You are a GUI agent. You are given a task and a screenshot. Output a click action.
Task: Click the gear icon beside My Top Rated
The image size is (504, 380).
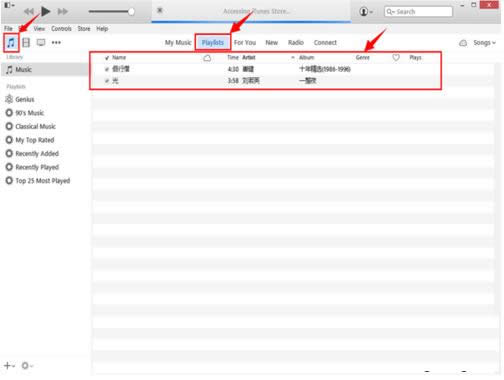point(9,140)
